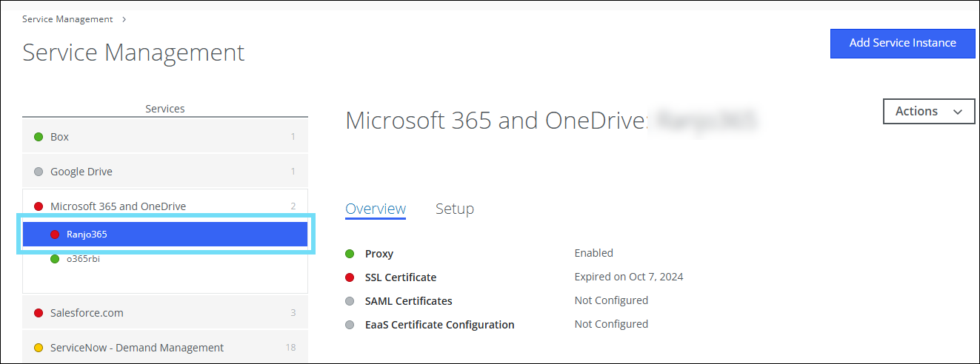This screenshot has width=980, height=364.
Task: Select the o365rbi service instance
Action: click(83, 259)
